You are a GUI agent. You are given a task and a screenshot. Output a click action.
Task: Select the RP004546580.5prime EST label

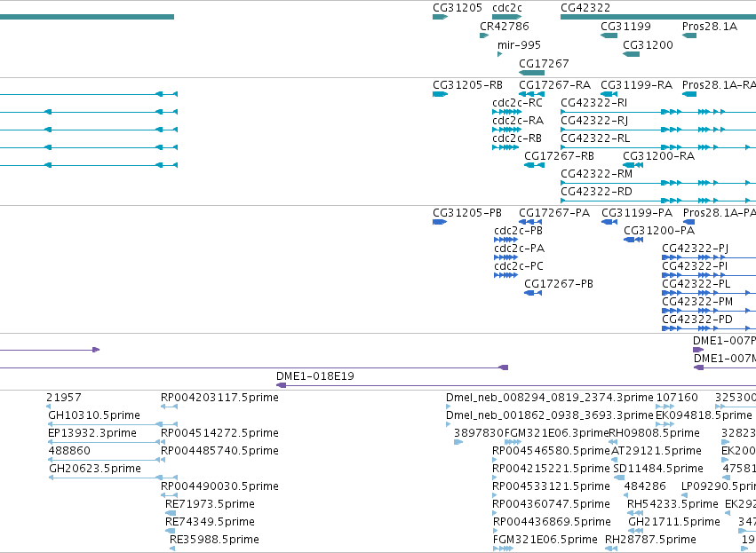(x=551, y=451)
